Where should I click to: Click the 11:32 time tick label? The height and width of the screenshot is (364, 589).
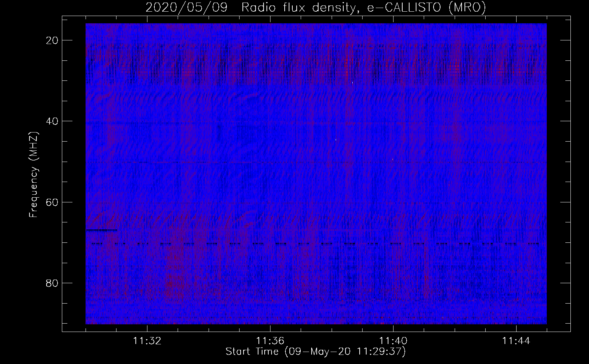click(147, 341)
